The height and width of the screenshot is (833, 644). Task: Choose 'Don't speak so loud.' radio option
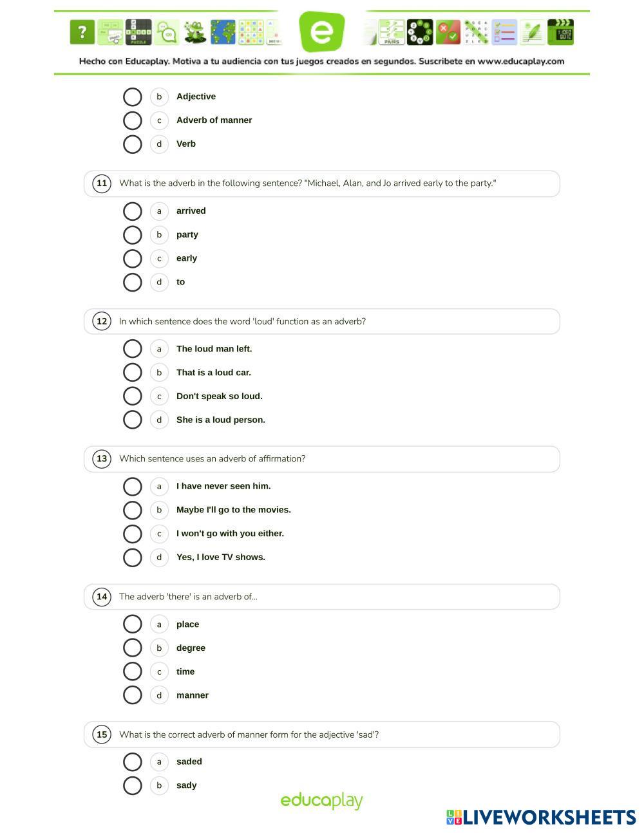pyautogui.click(x=132, y=397)
